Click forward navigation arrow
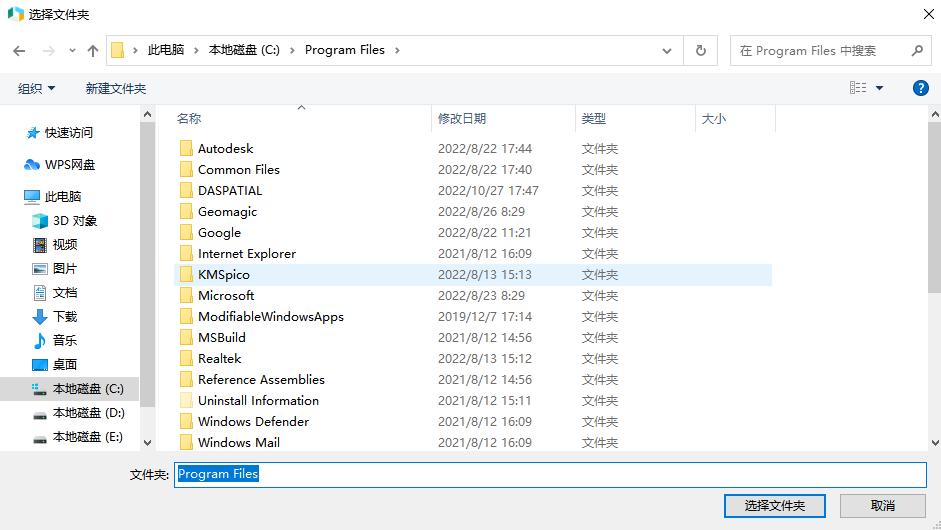 coord(49,51)
